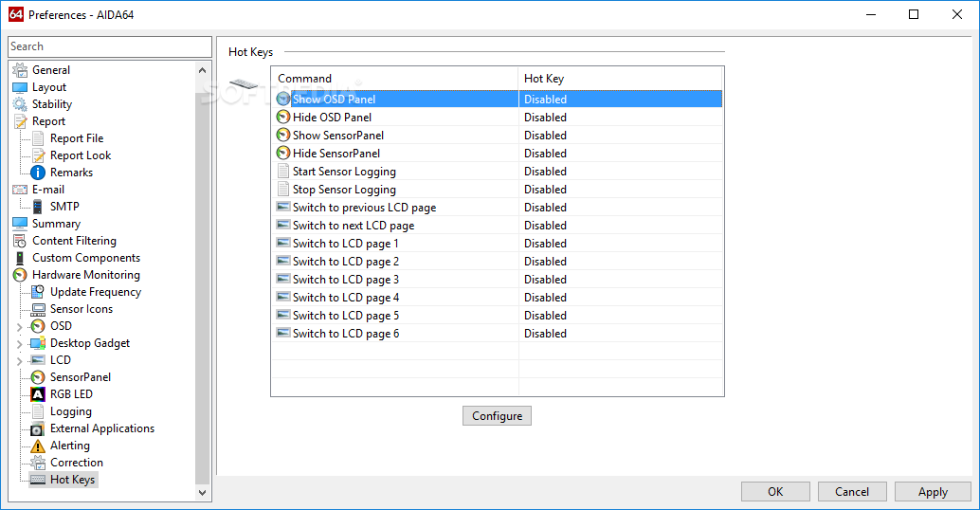Click the E-mail envelope icon
The image size is (980, 510).
pos(20,190)
